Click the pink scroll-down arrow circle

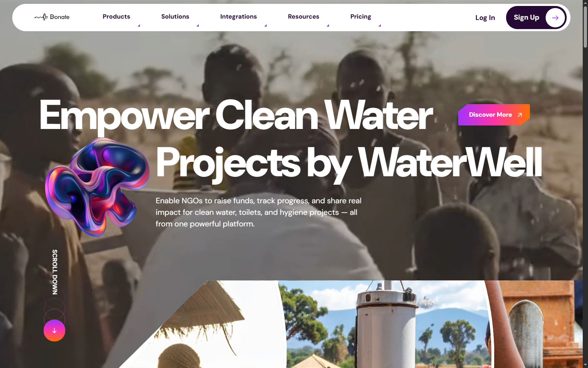pos(54,330)
